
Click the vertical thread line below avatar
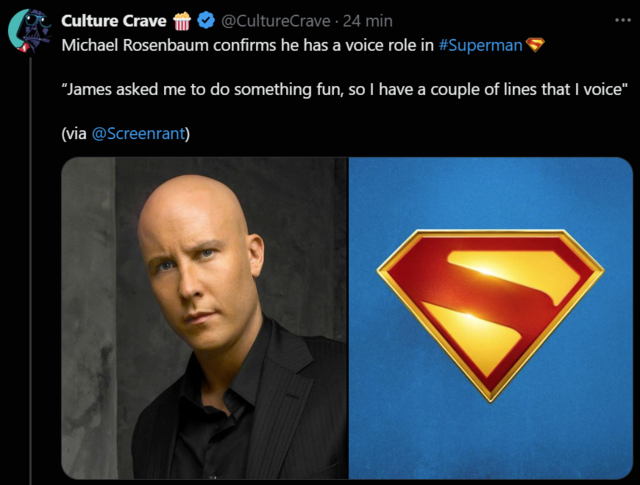31,269
